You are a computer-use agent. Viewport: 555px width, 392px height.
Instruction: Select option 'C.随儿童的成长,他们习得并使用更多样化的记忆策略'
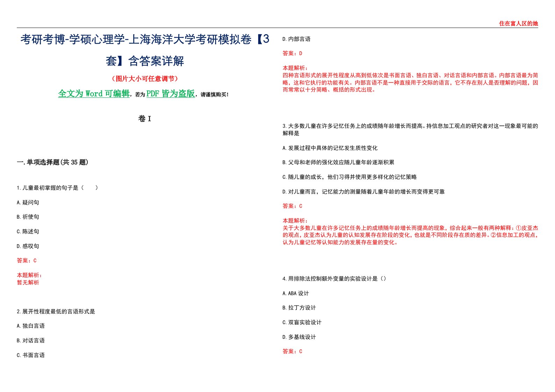point(350,177)
